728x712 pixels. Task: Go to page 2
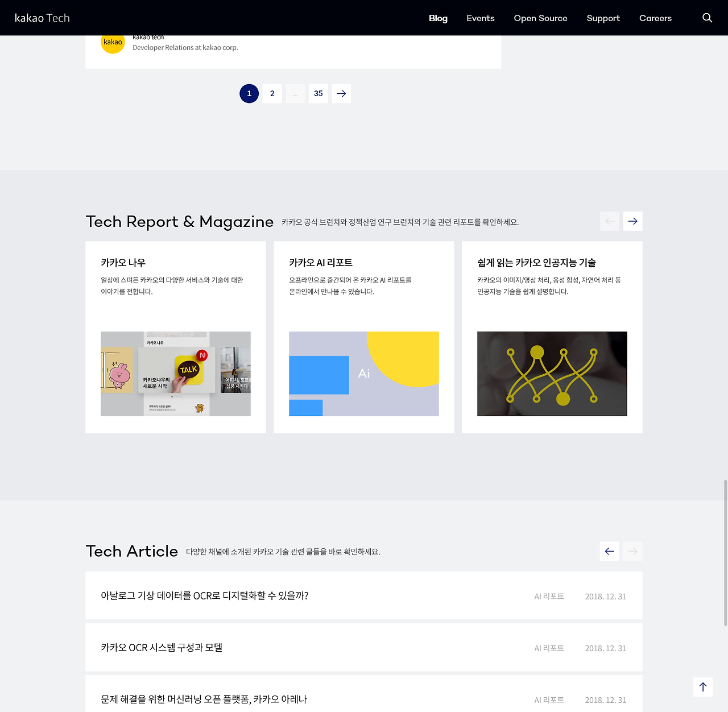[272, 93]
